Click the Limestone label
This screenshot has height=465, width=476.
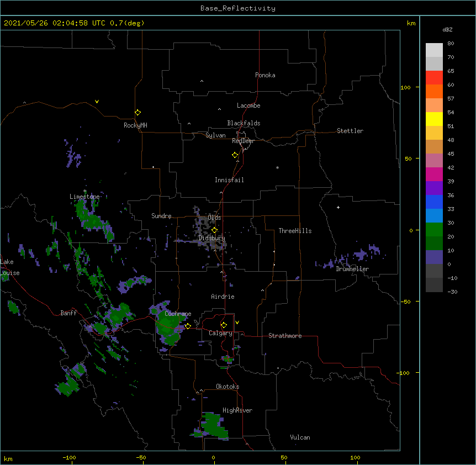tap(84, 197)
